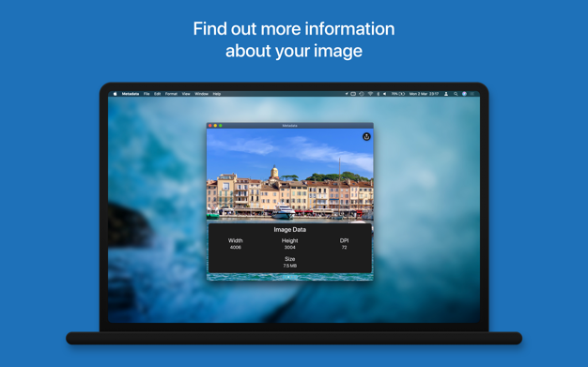Click the harbor photo preview
588x367 pixels.
(x=290, y=176)
